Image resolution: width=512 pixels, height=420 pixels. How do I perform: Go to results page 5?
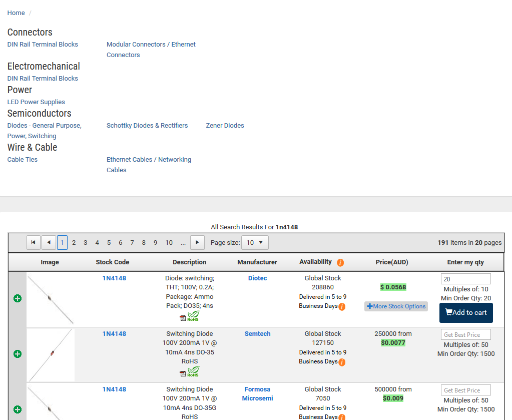tap(109, 243)
